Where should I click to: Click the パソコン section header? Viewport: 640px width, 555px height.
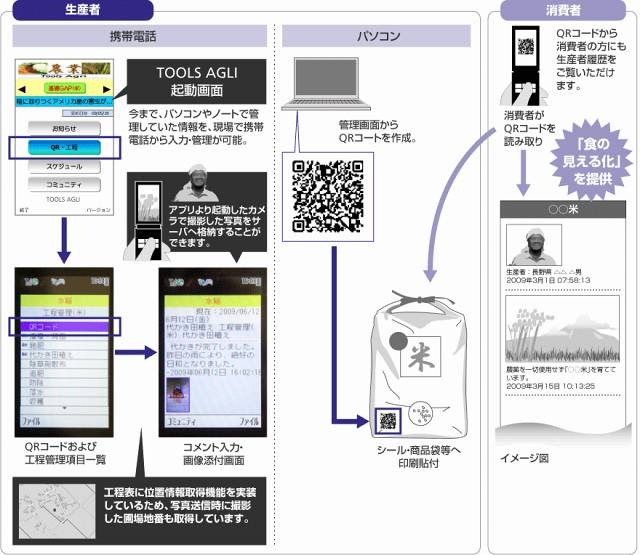(376, 36)
